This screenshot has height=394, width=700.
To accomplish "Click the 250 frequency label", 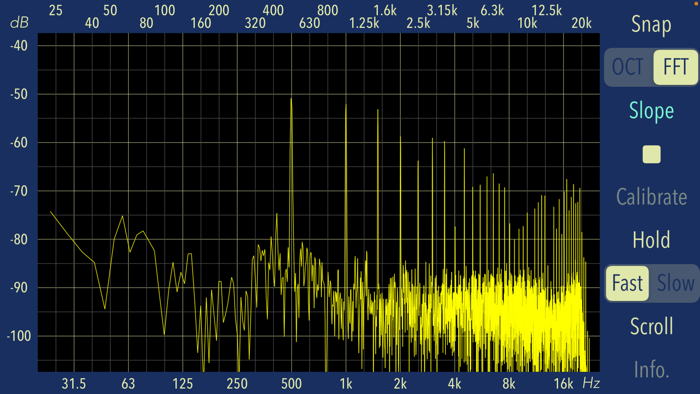I will (237, 383).
